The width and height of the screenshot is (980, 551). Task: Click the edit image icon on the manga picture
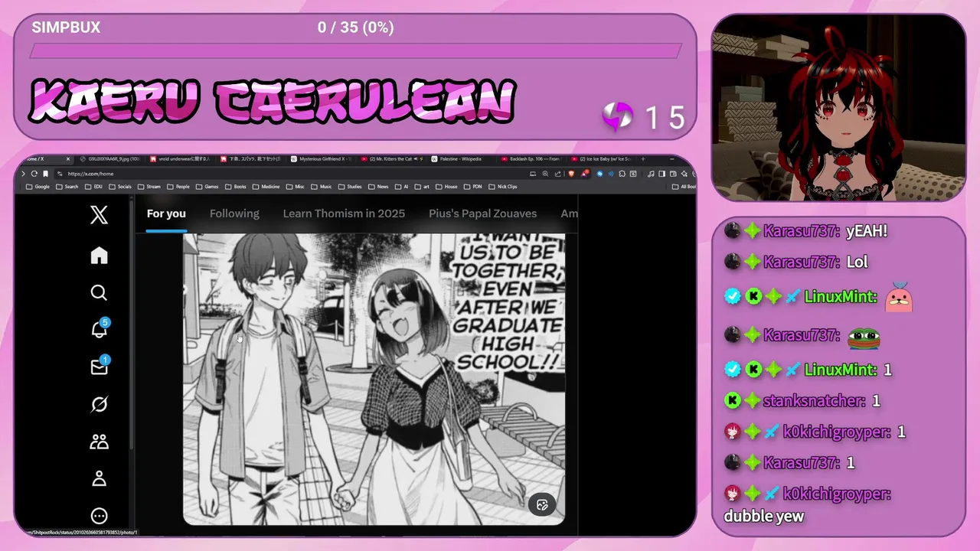(x=542, y=504)
